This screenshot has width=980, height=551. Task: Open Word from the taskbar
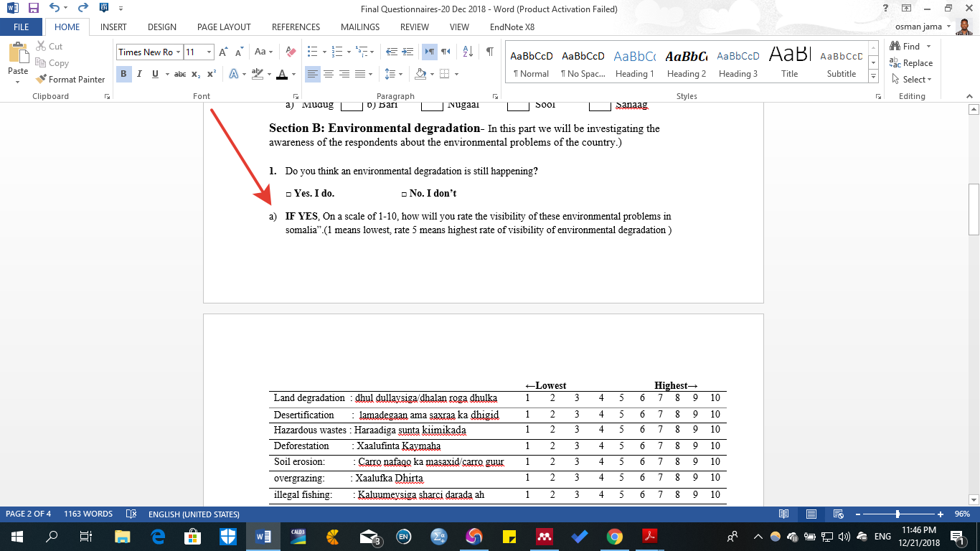tap(263, 536)
